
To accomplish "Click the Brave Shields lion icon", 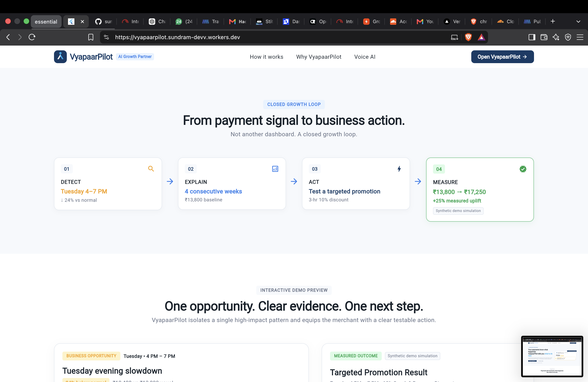I will 468,37.
